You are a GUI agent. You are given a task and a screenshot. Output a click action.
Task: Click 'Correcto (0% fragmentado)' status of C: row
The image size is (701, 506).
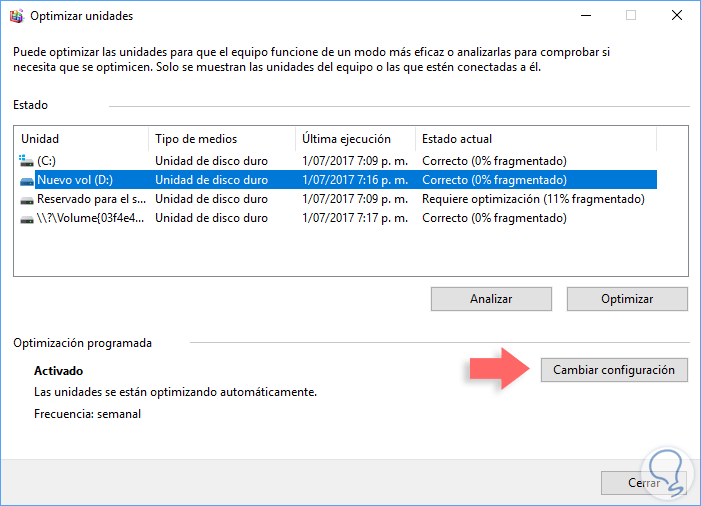494,161
